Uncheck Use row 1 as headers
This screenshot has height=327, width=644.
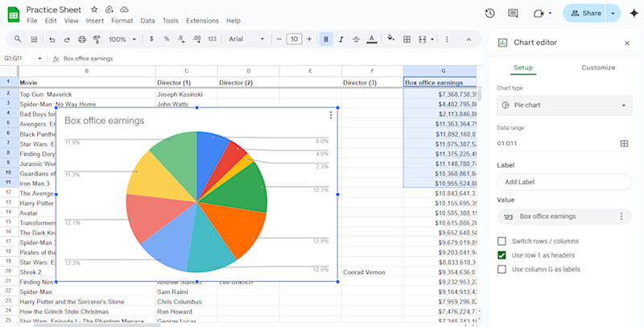click(502, 255)
